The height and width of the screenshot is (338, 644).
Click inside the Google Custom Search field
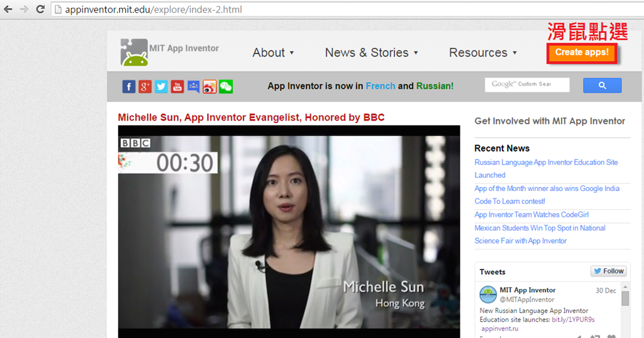(x=527, y=84)
